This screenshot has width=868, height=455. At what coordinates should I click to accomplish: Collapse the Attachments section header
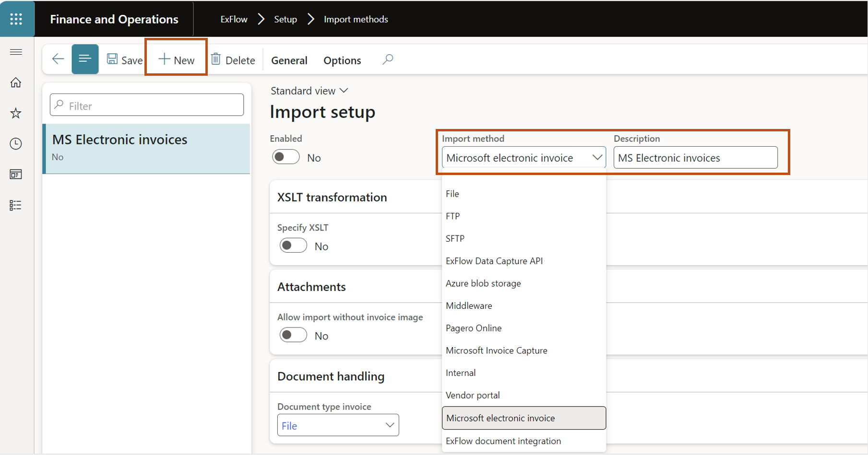[x=311, y=287]
